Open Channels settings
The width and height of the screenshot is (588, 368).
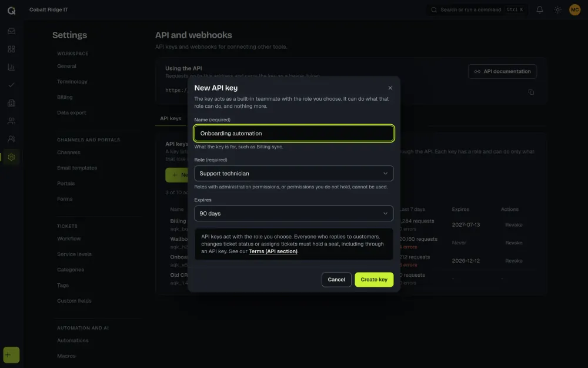point(69,152)
